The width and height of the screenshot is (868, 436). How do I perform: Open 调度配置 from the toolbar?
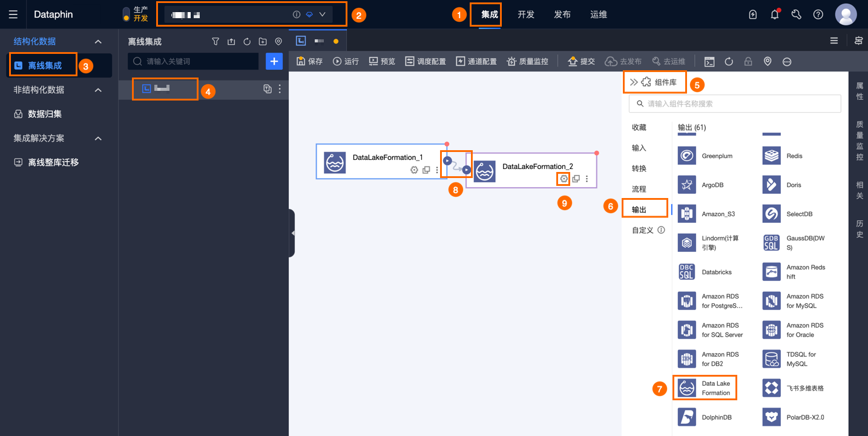tap(426, 61)
